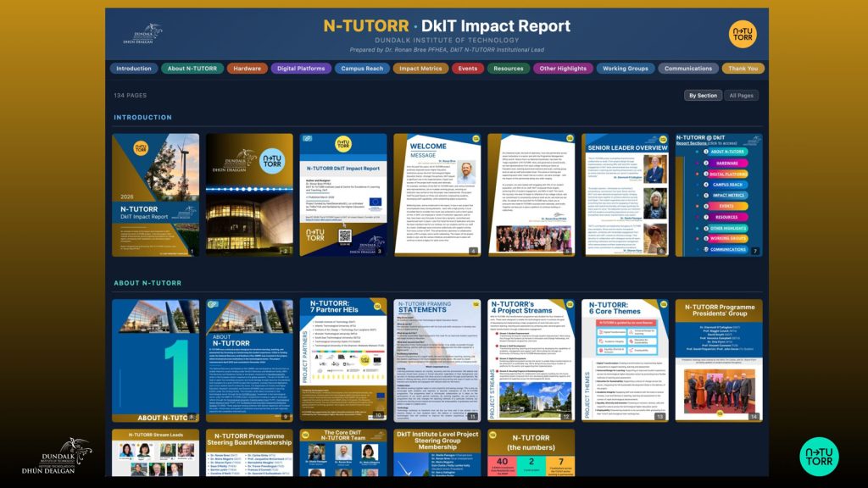Open the large number 1 divider page
Screen dimensions: 868x488
pyautogui.click(x=156, y=361)
